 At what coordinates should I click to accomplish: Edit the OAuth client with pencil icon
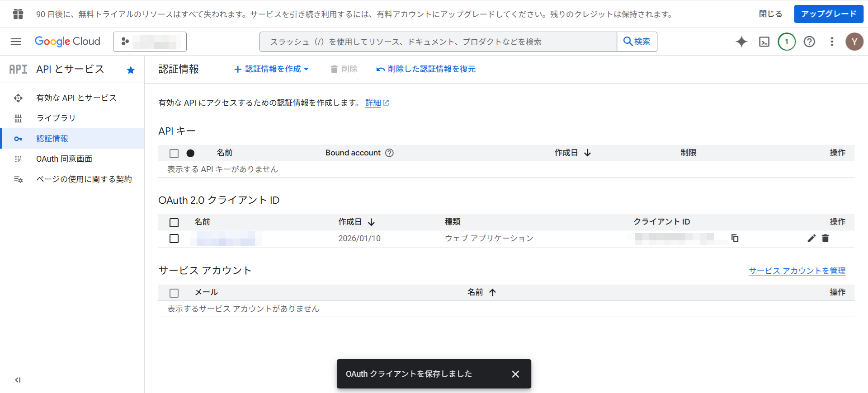(x=811, y=238)
